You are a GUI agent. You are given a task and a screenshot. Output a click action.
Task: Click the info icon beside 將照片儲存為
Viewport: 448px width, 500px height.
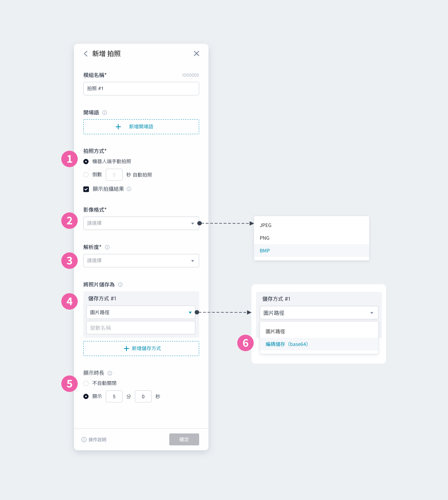click(x=120, y=285)
